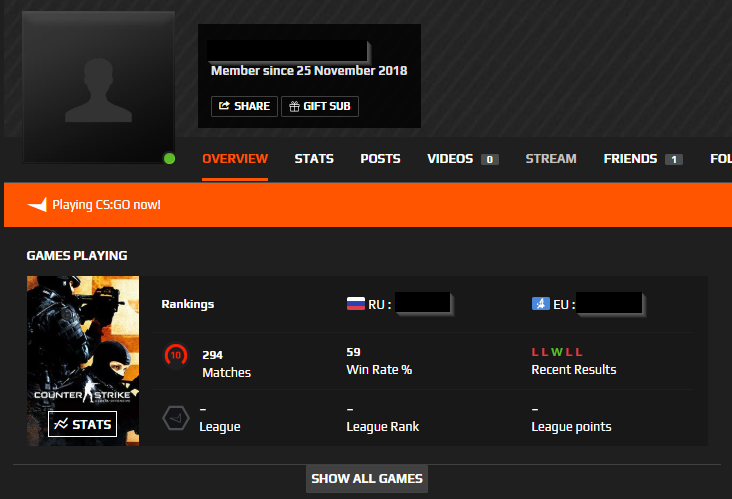The image size is (732, 499).
Task: Click the Russian flag ranking icon
Action: pos(356,304)
